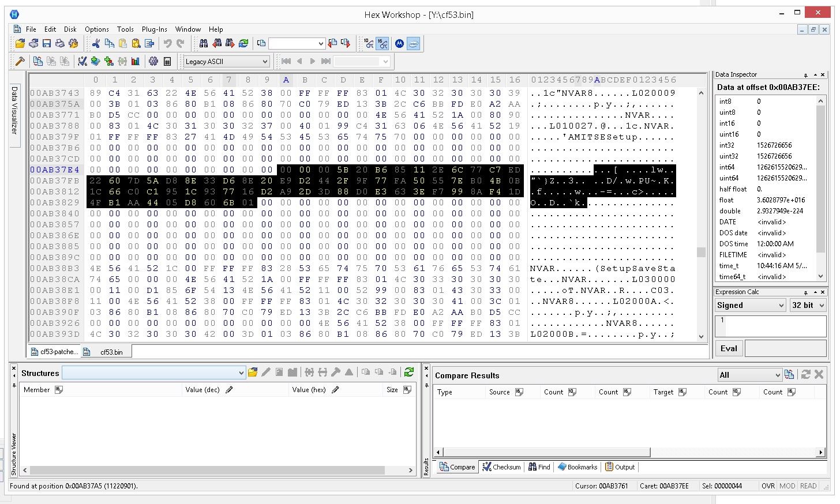
Task: Open the File menu
Action: [x=31, y=29]
